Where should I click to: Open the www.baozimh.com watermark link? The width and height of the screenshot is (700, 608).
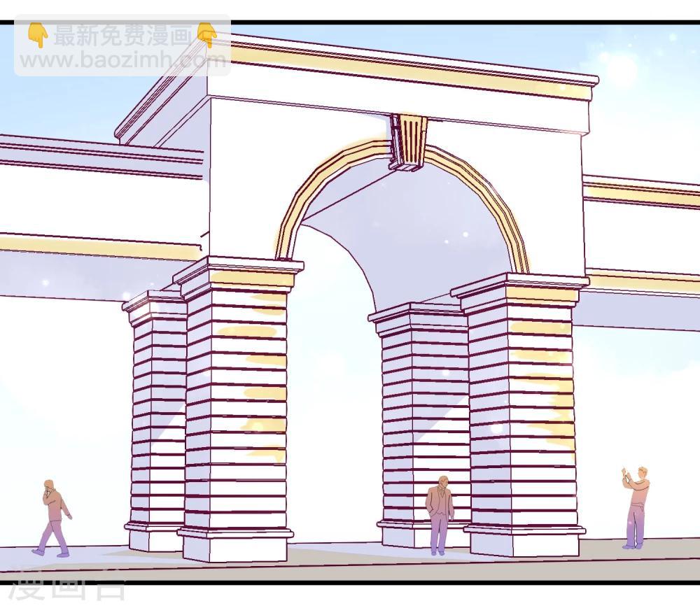click(x=122, y=61)
